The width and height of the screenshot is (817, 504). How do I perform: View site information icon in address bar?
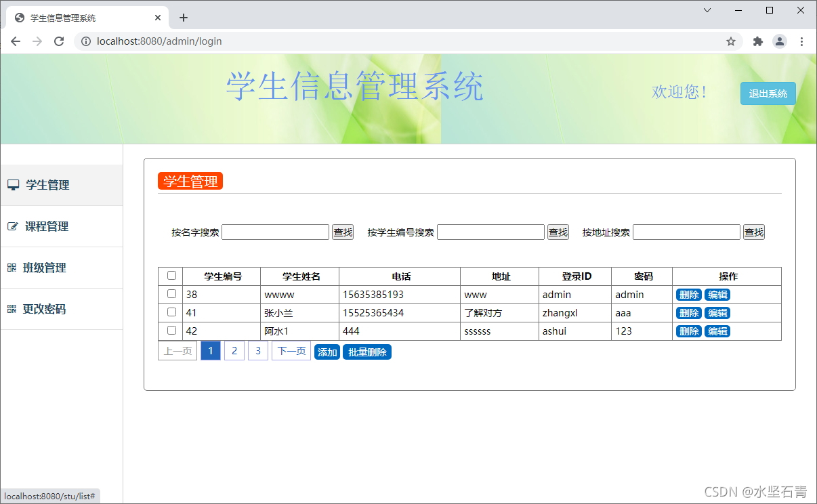point(86,41)
